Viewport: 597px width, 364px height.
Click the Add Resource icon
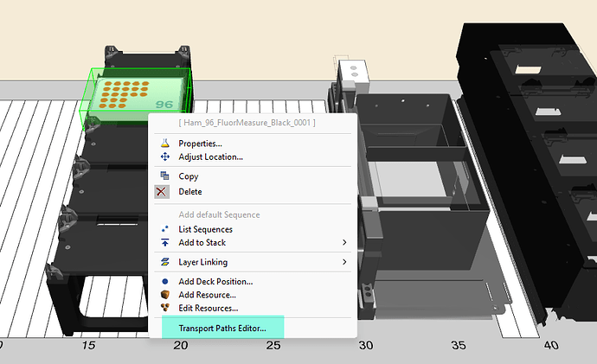point(164,295)
